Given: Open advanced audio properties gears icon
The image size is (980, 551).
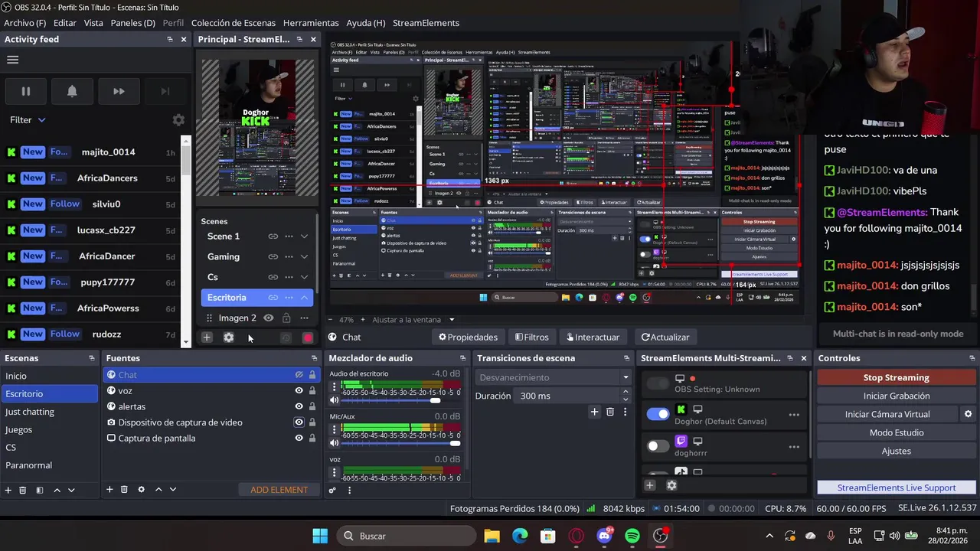Looking at the screenshot, I should click(x=332, y=491).
